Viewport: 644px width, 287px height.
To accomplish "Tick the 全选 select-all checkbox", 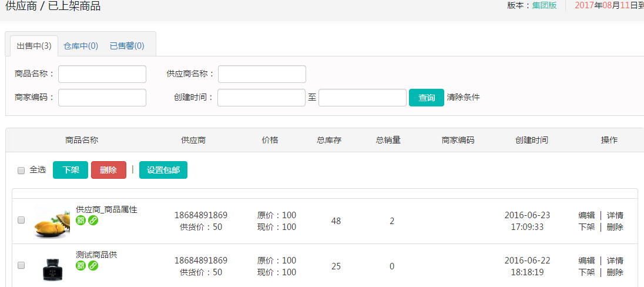I will 21,170.
